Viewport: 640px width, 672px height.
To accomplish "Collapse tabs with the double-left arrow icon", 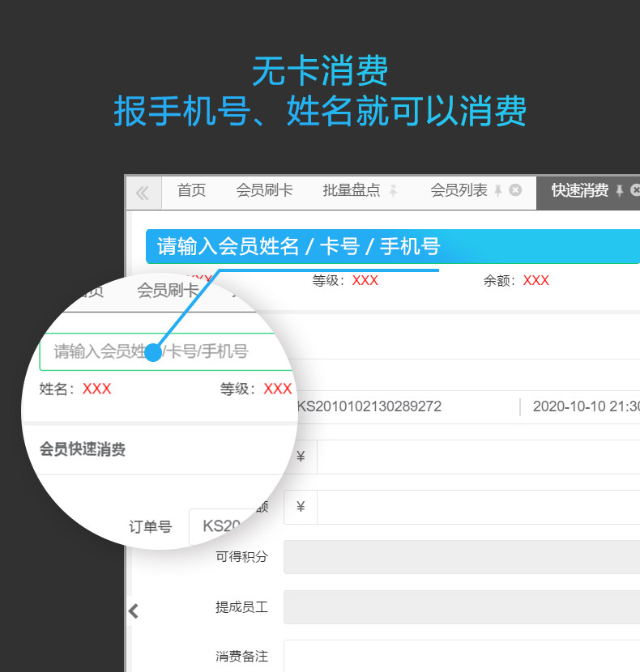I will [x=143, y=193].
